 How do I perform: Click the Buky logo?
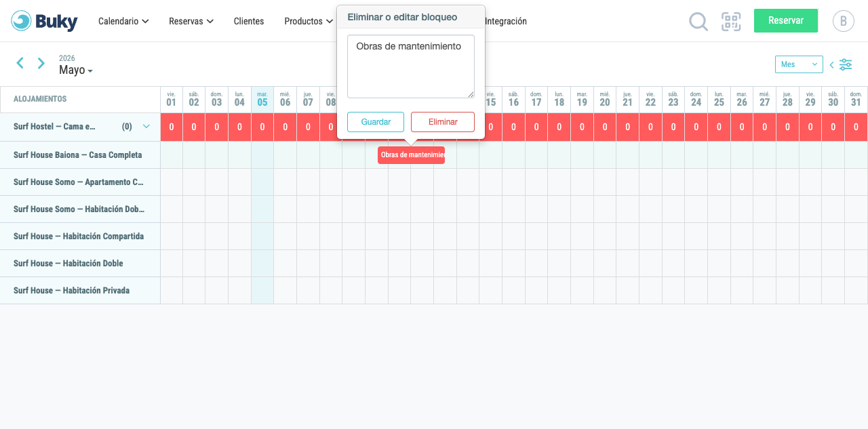[x=45, y=21]
